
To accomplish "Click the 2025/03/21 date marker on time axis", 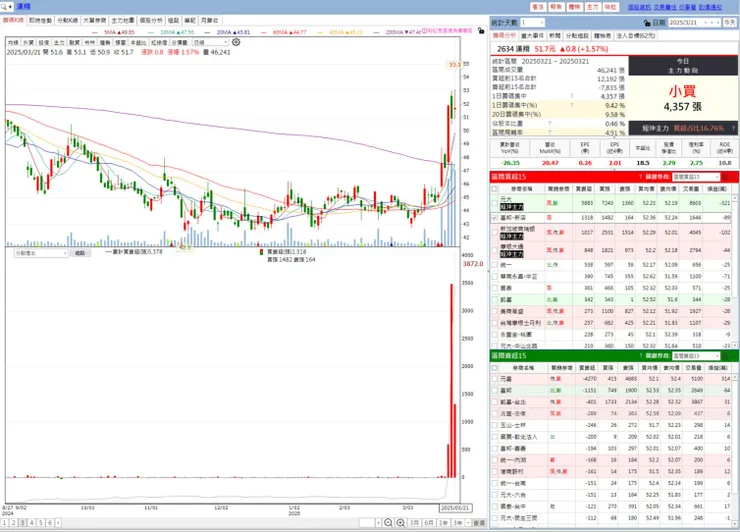I will click(455, 508).
